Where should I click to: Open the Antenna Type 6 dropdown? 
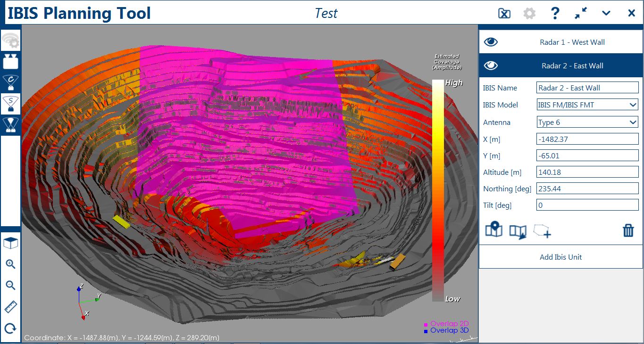tap(587, 122)
